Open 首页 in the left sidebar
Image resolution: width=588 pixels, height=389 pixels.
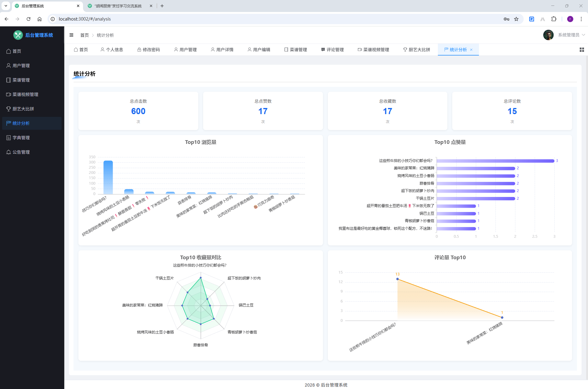tap(32, 51)
